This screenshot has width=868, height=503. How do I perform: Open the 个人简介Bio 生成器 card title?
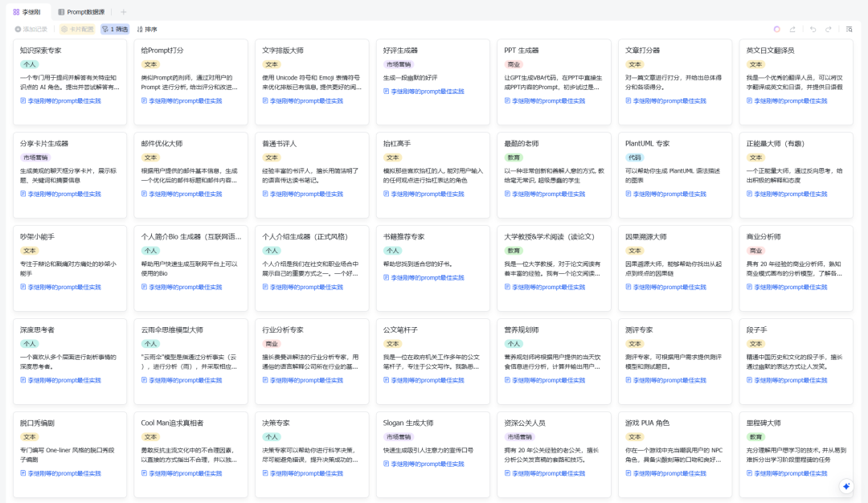[191, 236]
